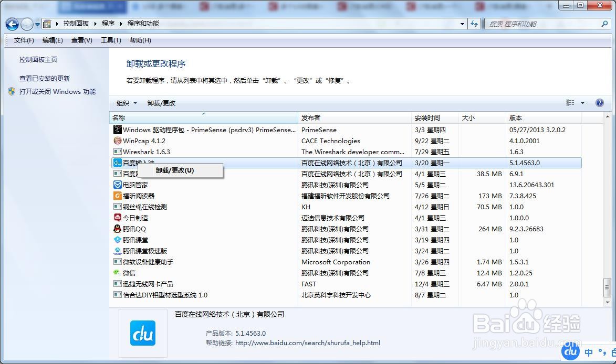616x364 pixels.
Task: Click the 卸载/更改 toolbar button
Action: pyautogui.click(x=161, y=103)
